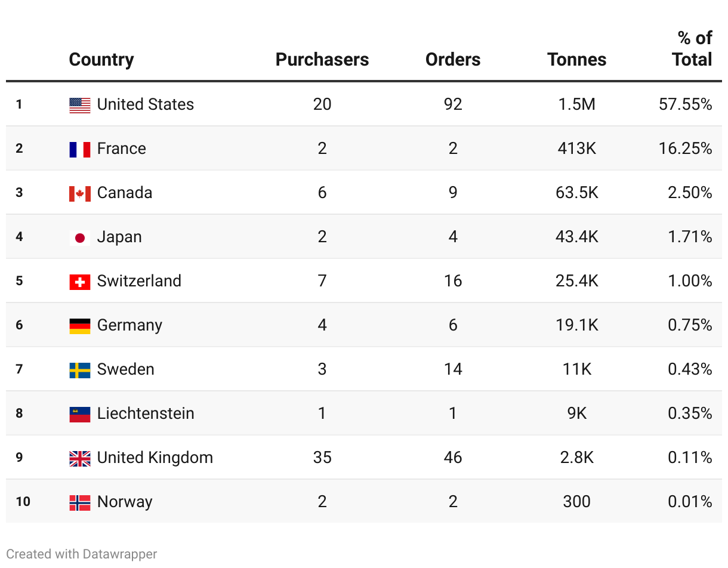Click the Norway flag icon

click(80, 502)
